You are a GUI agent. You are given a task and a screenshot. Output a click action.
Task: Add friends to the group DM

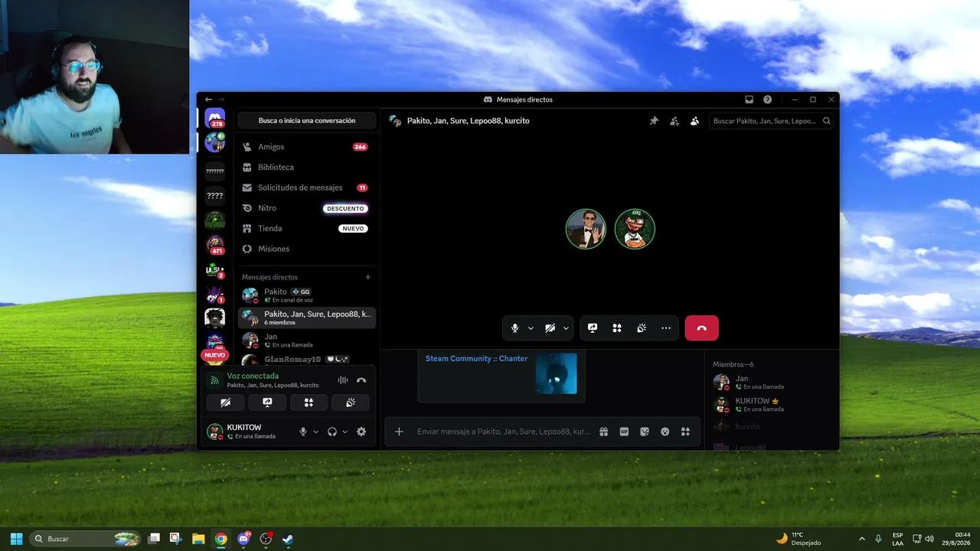(x=675, y=121)
